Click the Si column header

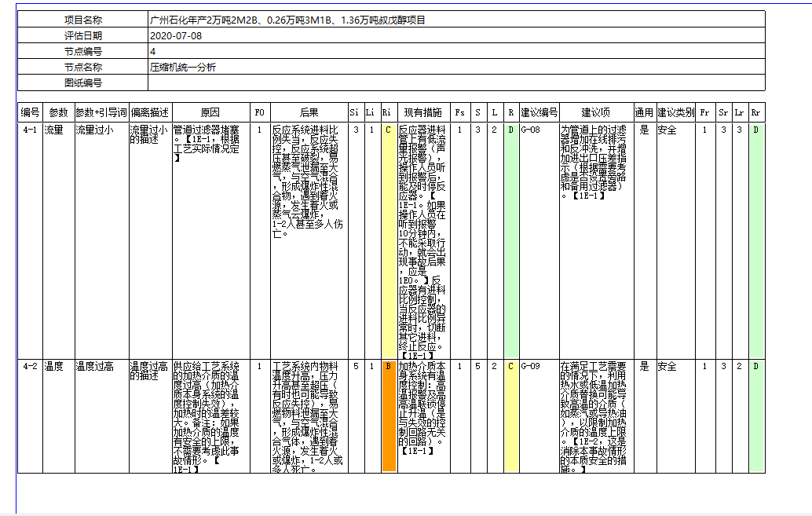356,112
